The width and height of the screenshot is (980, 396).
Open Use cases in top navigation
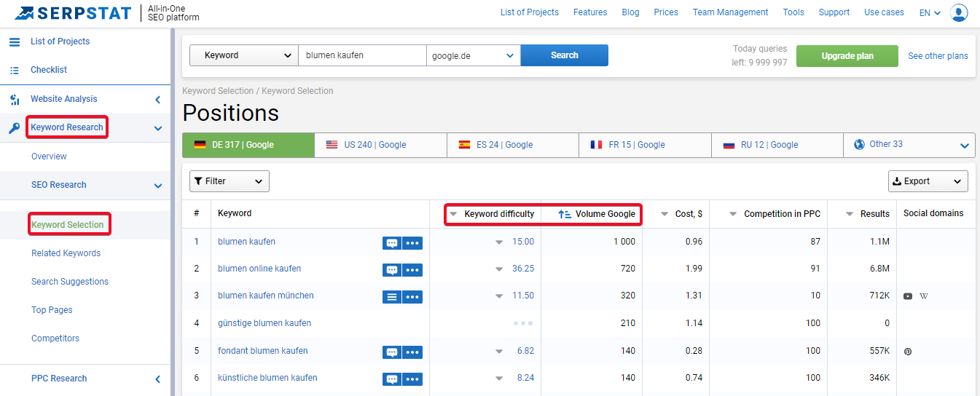click(x=884, y=12)
